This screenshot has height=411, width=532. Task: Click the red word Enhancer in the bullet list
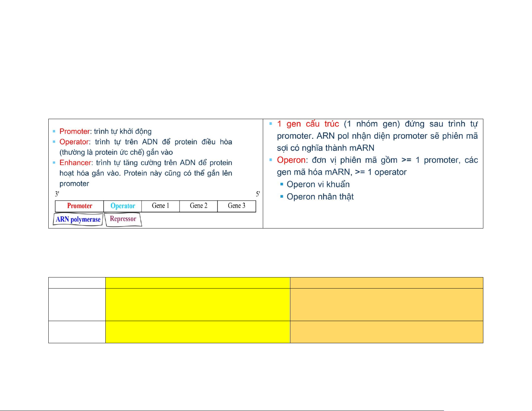coord(75,163)
